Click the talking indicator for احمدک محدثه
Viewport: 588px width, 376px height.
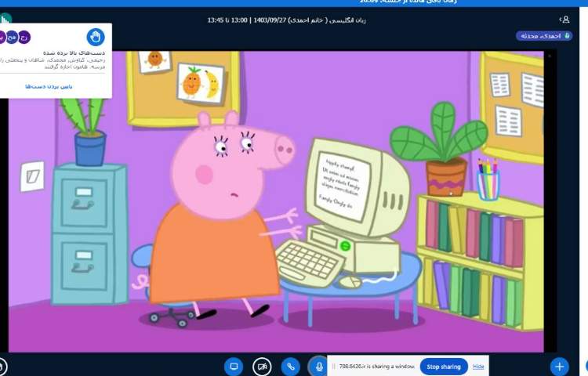(x=543, y=36)
